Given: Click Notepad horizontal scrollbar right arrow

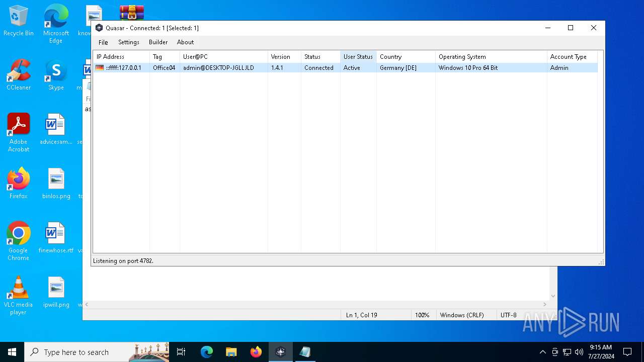Looking at the screenshot, I should pos(544,304).
